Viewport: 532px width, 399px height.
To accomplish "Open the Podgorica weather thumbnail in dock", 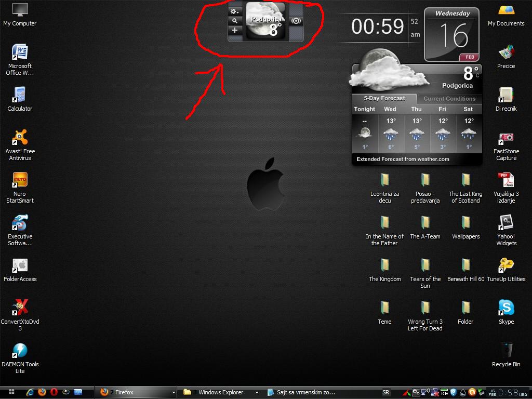I will pos(265,21).
